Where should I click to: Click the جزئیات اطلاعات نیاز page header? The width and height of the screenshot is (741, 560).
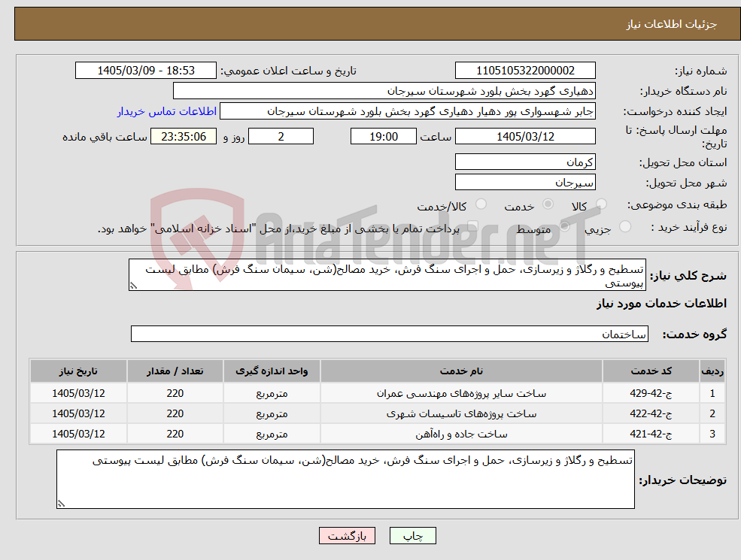point(672,24)
